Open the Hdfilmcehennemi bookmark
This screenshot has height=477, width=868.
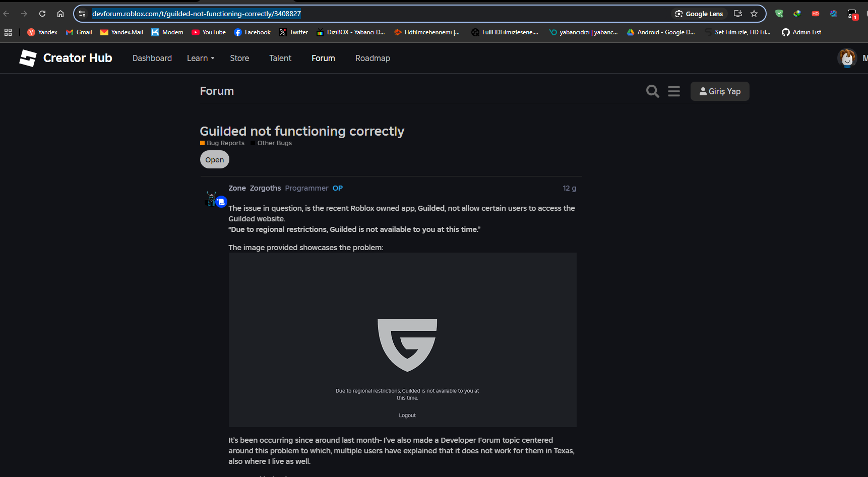(427, 32)
